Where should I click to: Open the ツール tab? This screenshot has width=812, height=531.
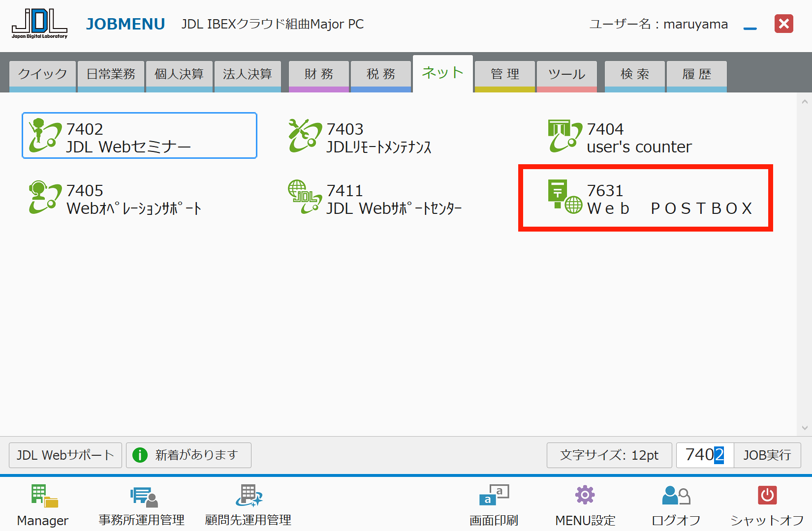567,76
